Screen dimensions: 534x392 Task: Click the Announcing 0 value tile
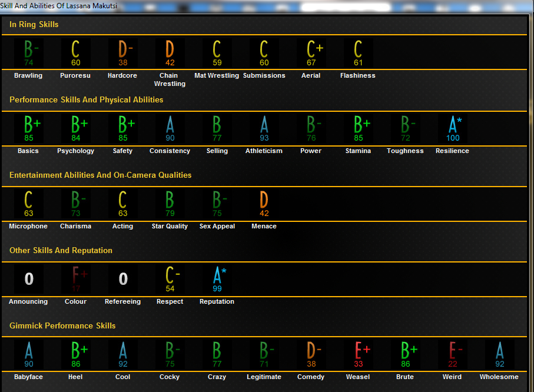click(x=29, y=279)
